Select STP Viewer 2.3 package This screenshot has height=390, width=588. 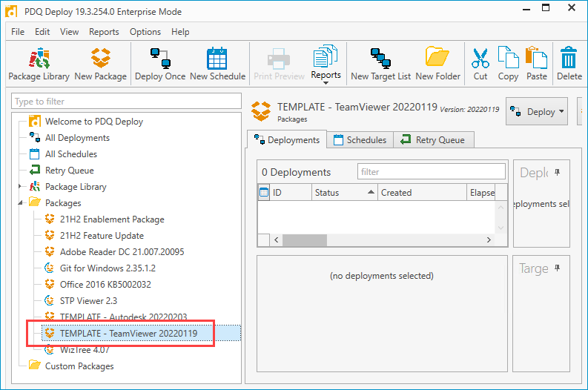88,301
